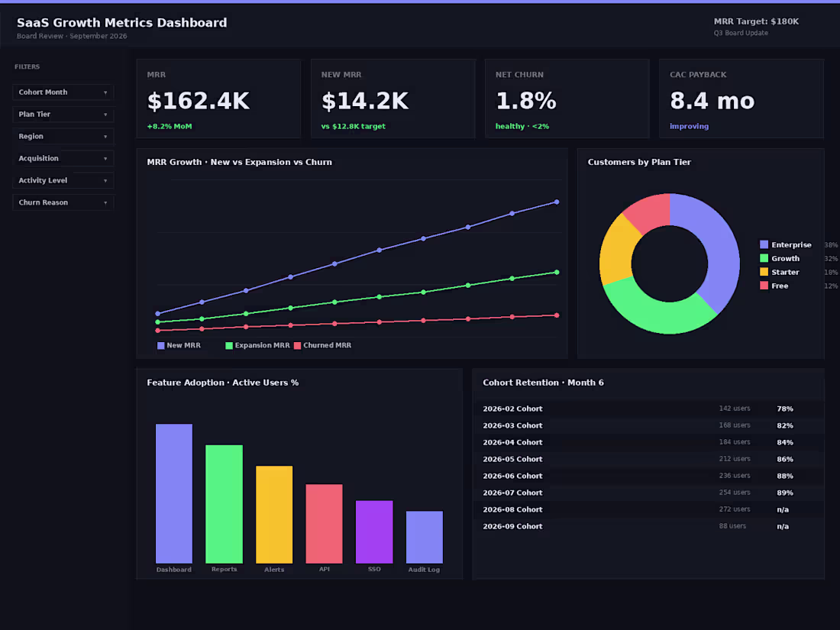Click the Customers by Plan Tier heading
840x630 pixels.
639,163
